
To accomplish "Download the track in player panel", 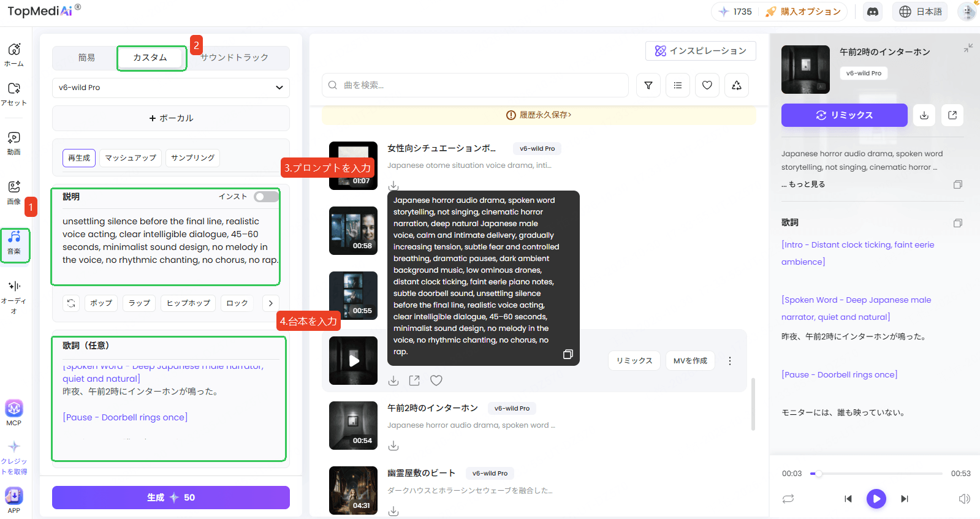I will pos(924,115).
